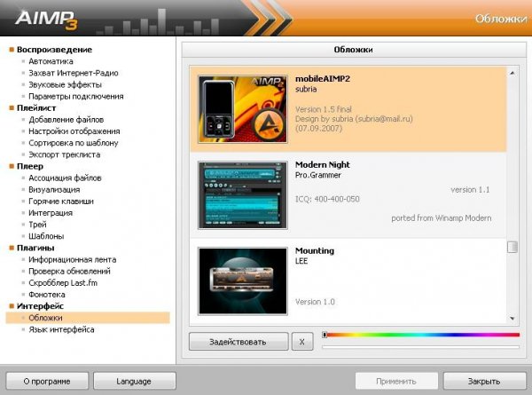Click the Mounting skin title
The image size is (532, 395).
(315, 251)
